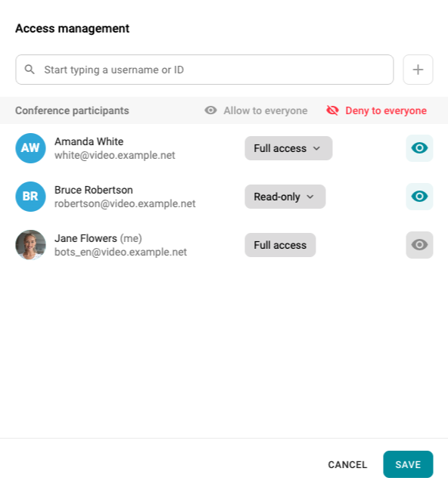Open Amanda White's Full access dropdown
Image resolution: width=448 pixels, height=487 pixels.
click(x=288, y=148)
